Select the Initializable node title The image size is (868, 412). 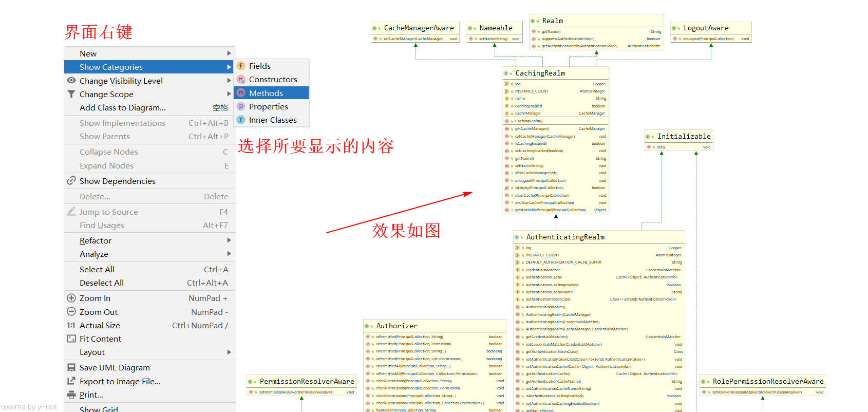[684, 137]
